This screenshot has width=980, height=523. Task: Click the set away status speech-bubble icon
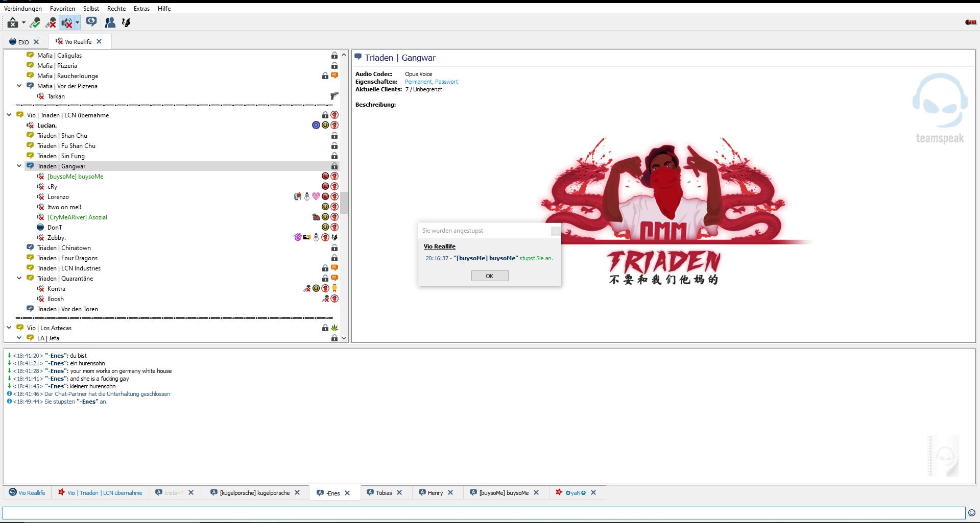pos(91,22)
